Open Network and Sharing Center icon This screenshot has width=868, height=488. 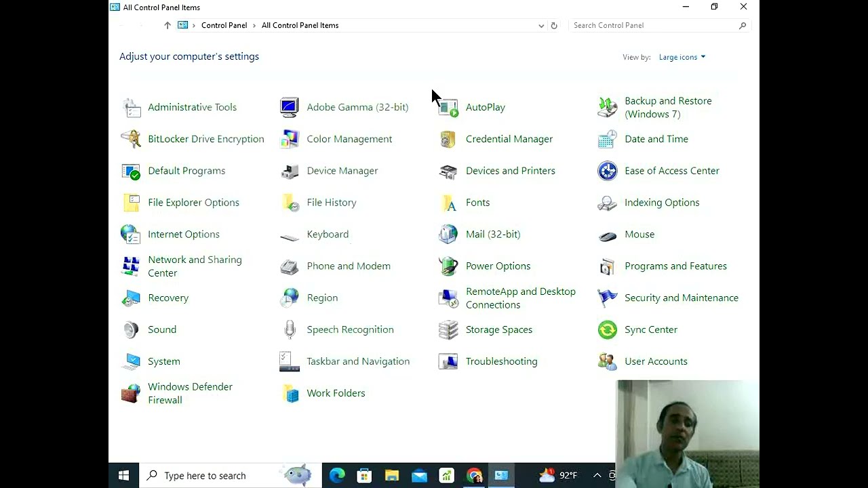[x=131, y=266]
